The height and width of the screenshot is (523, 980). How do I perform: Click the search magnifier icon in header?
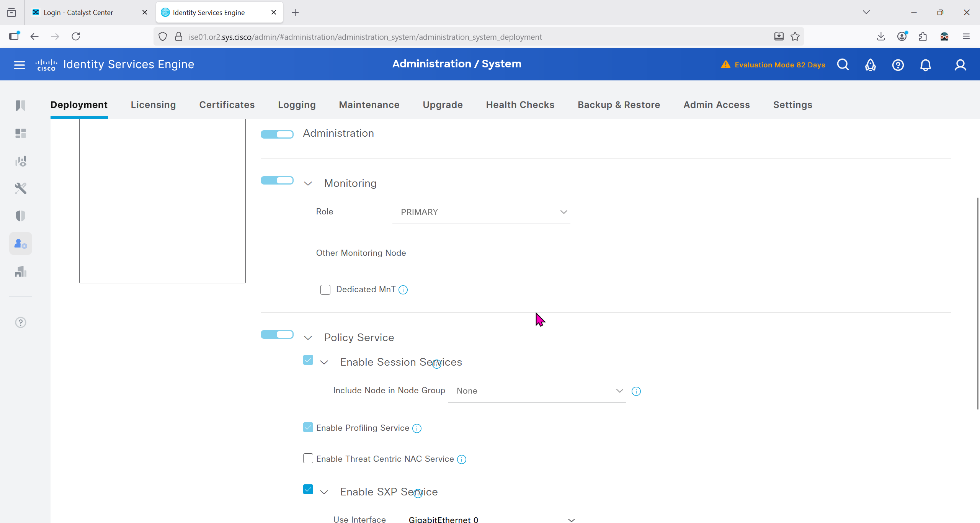843,65
